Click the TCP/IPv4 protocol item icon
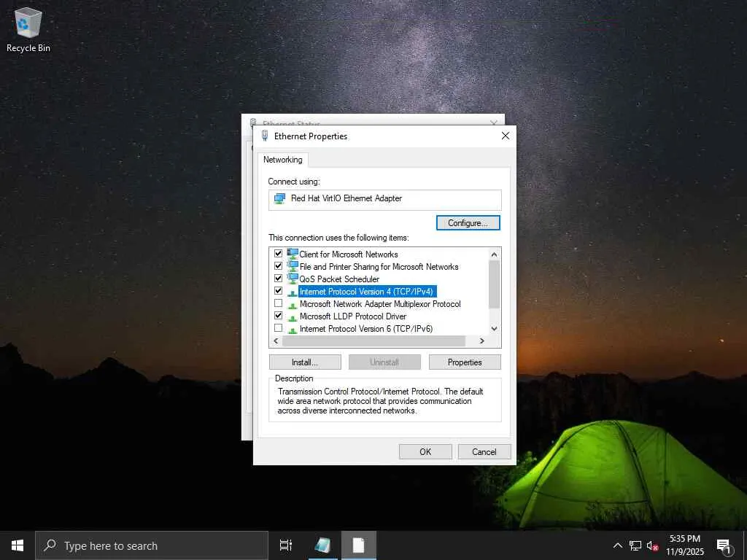747x560 pixels. (x=293, y=292)
